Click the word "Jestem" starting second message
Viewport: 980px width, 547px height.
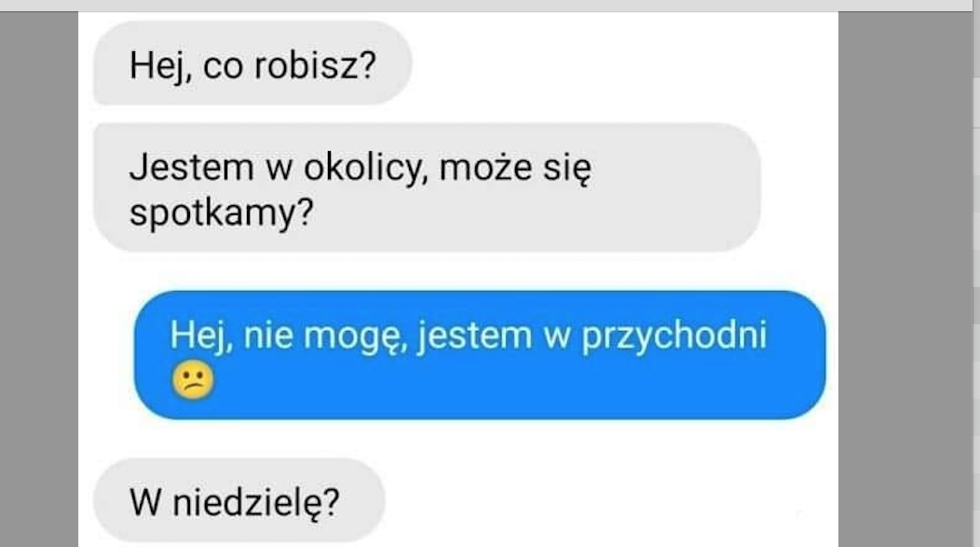point(192,168)
